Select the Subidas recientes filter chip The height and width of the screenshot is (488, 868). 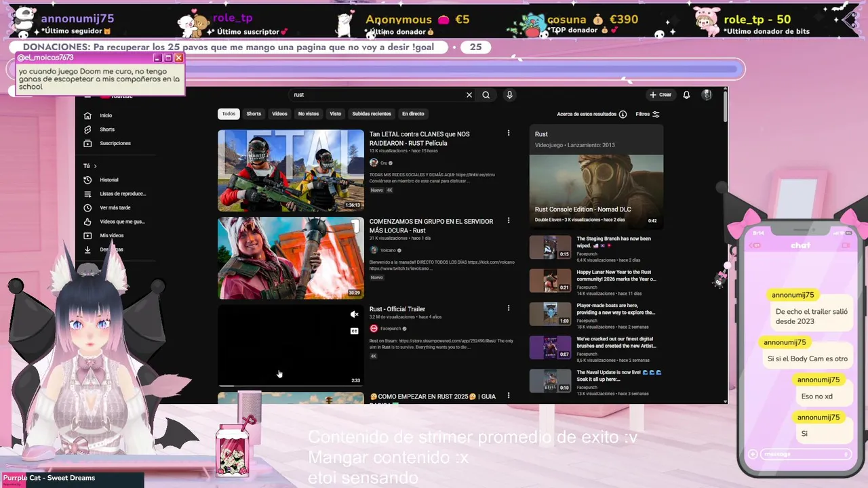[x=372, y=114]
